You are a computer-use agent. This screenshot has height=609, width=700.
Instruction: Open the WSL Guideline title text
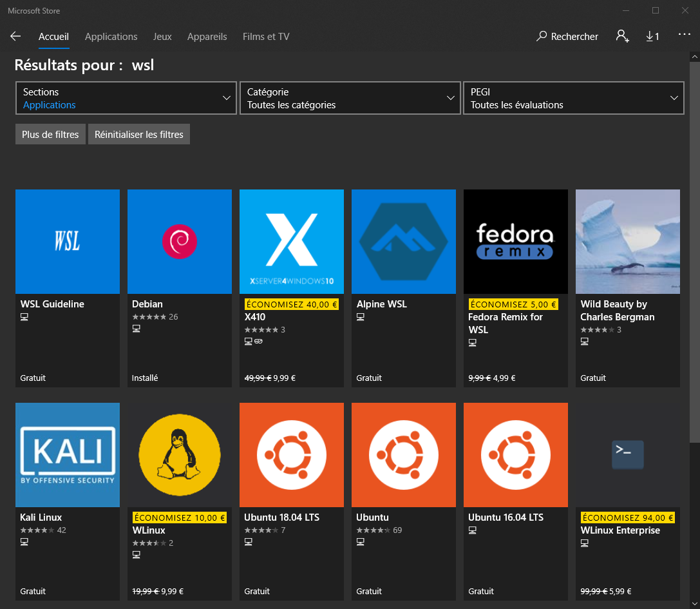click(x=52, y=304)
